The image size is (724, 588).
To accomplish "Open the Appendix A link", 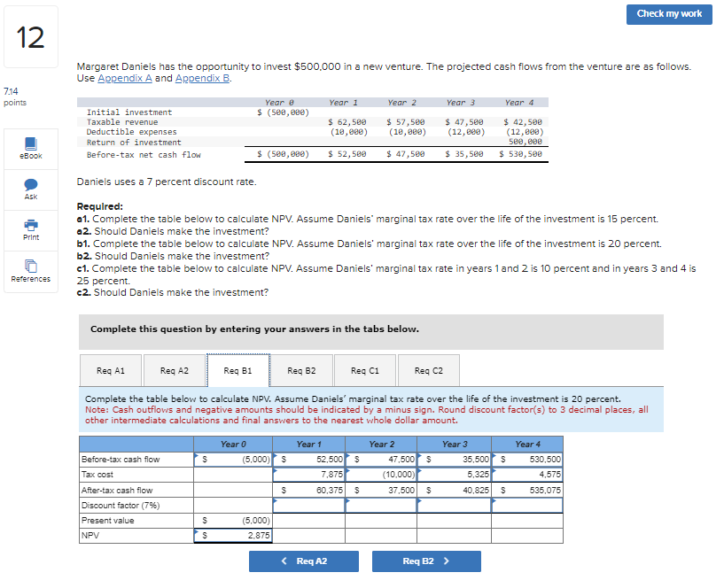I will click(125, 79).
